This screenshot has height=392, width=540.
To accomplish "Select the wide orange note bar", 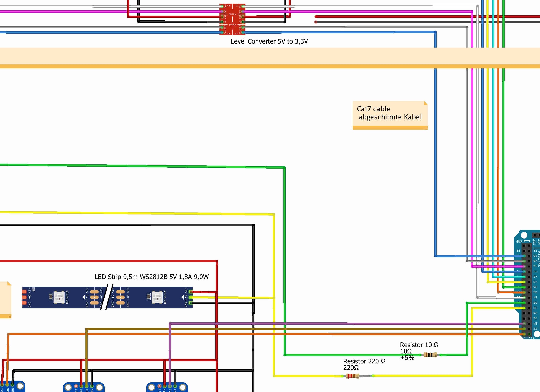I will tap(270, 58).
